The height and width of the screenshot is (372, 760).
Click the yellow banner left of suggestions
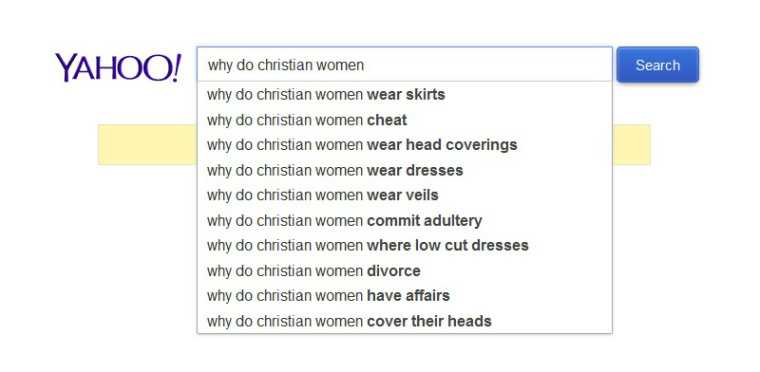[147, 145]
